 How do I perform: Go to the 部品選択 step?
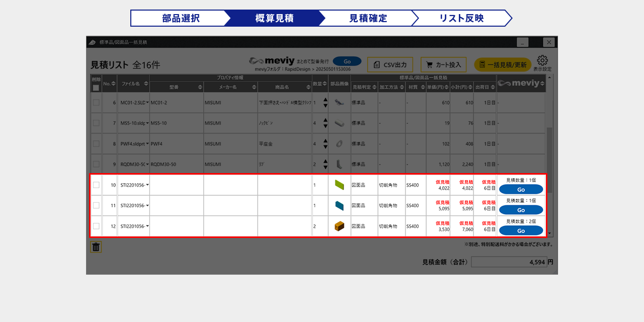(181, 18)
